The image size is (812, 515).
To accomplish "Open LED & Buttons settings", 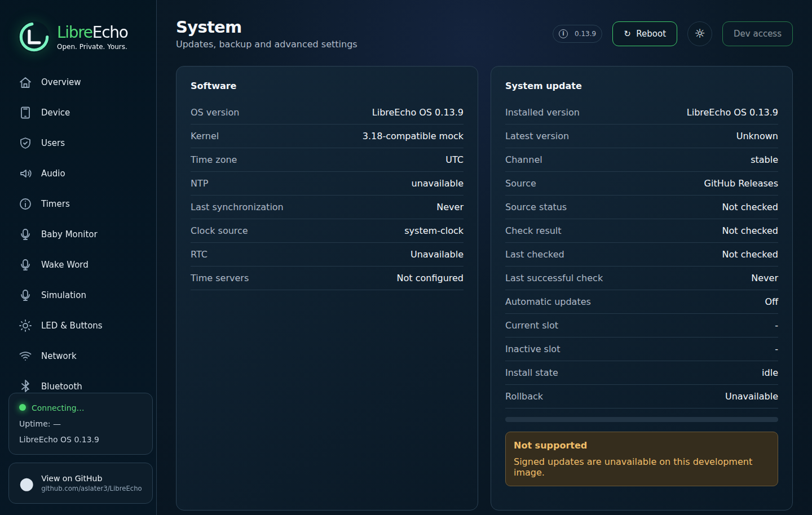I will pyautogui.click(x=78, y=326).
